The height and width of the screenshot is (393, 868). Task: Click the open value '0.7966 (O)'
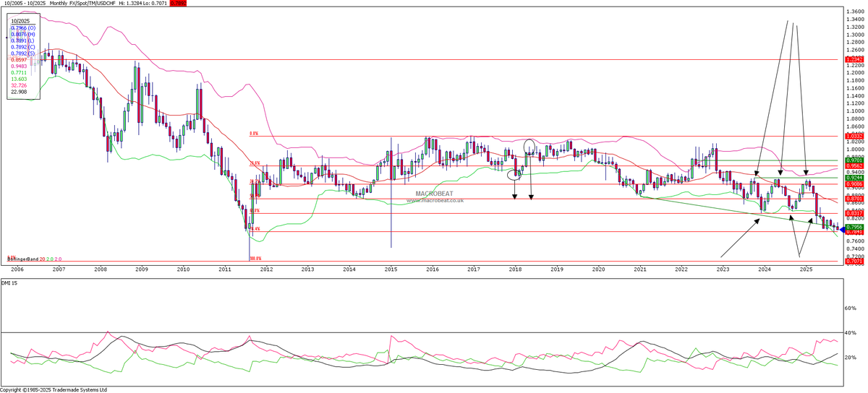coord(23,27)
